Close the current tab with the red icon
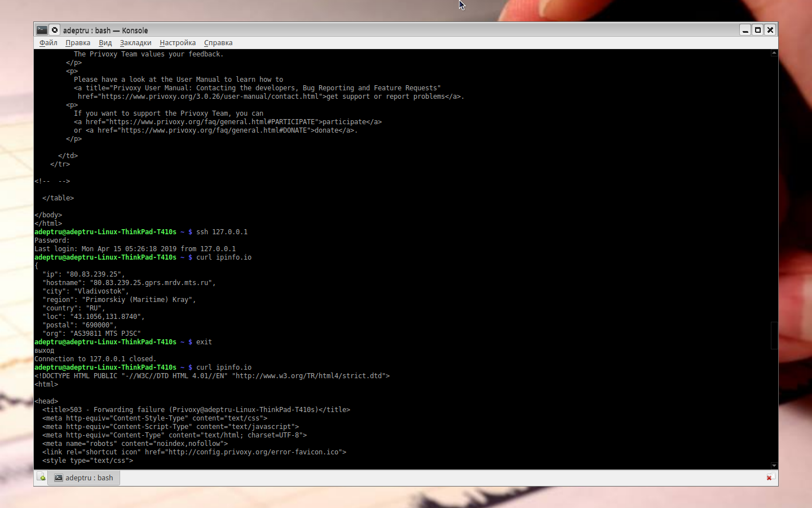Image resolution: width=812 pixels, height=508 pixels. tap(770, 477)
